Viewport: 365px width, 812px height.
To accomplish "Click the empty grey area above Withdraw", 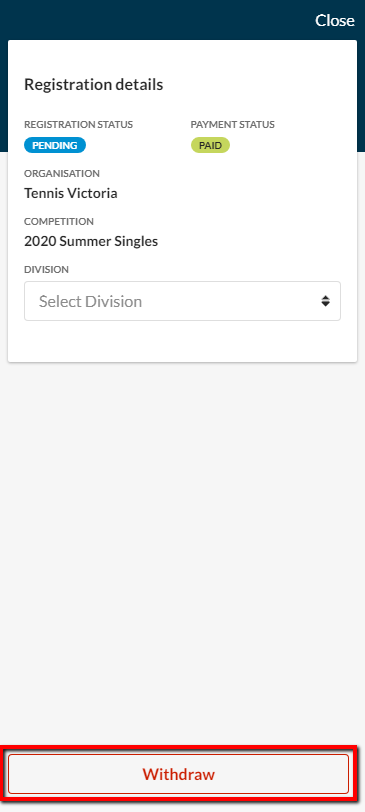I will 182,554.
